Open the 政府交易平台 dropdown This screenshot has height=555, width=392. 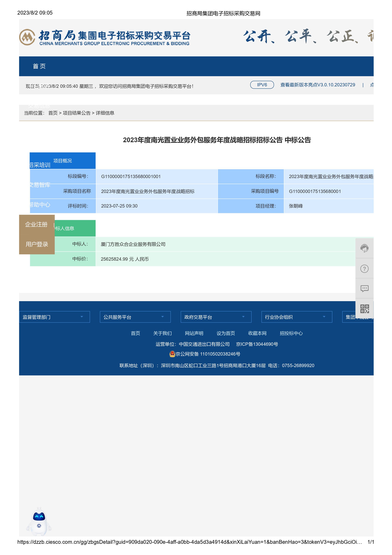click(216, 317)
